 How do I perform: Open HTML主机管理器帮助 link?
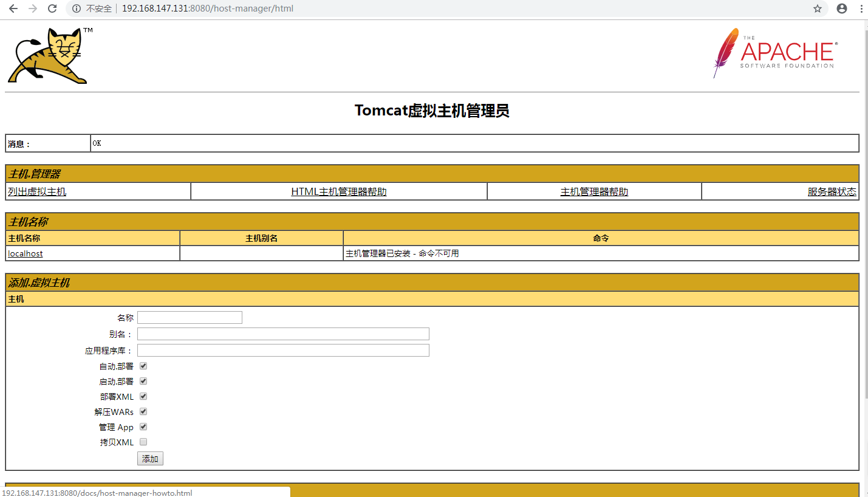[x=339, y=191]
